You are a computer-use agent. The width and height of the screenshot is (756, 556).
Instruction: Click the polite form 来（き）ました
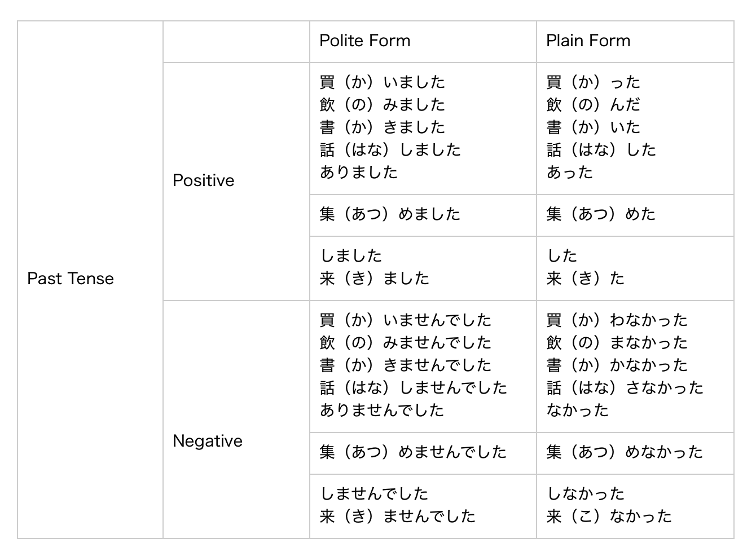pyautogui.click(x=375, y=279)
